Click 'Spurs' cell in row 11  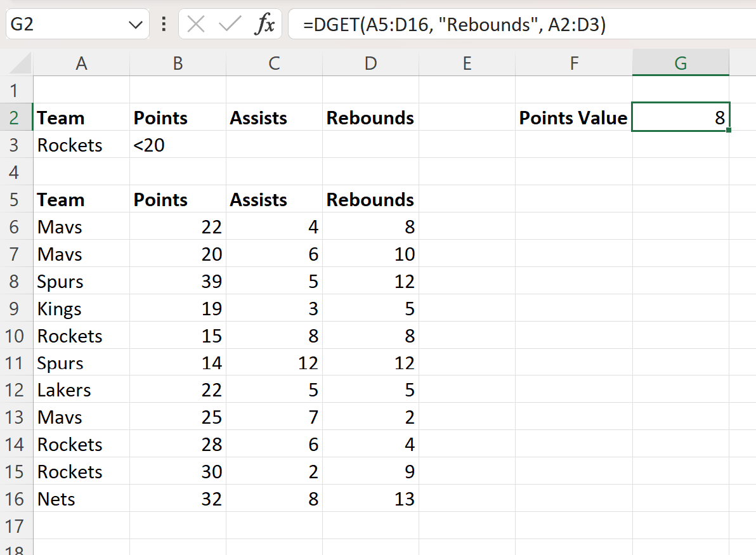pos(81,363)
